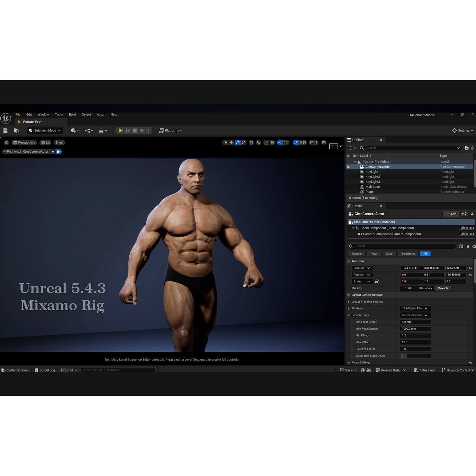Image resolution: width=476 pixels, height=476 pixels.
Task: Maximize or restore the viewport layout
Action: click(x=324, y=143)
